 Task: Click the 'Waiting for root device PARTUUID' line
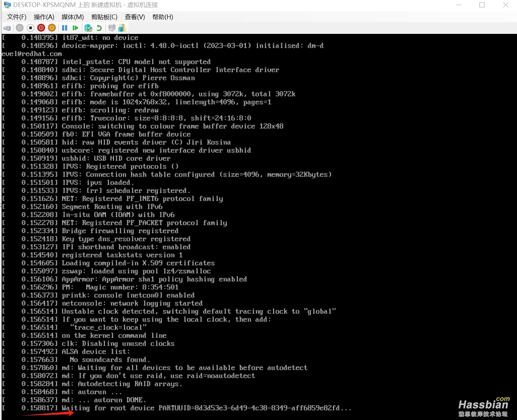click(x=177, y=408)
